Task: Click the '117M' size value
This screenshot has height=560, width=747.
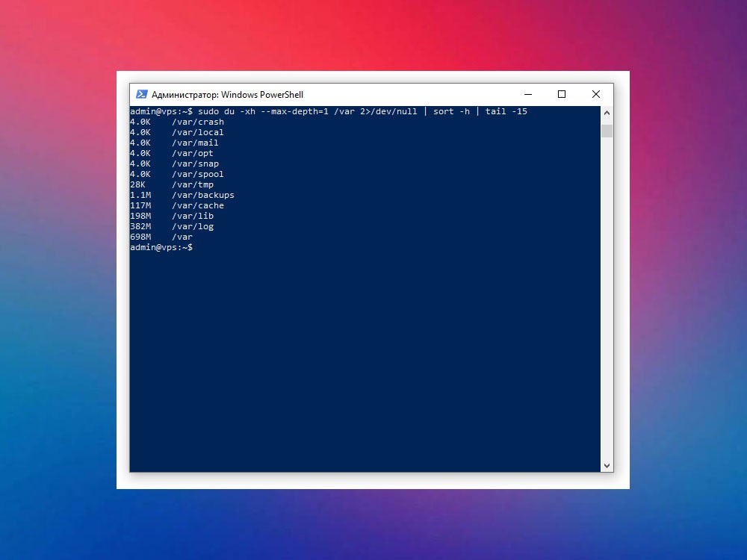Action: pyautogui.click(x=140, y=206)
